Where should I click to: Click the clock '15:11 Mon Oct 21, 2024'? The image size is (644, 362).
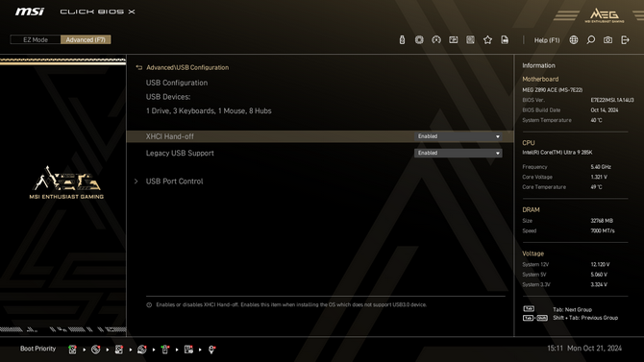(584, 349)
